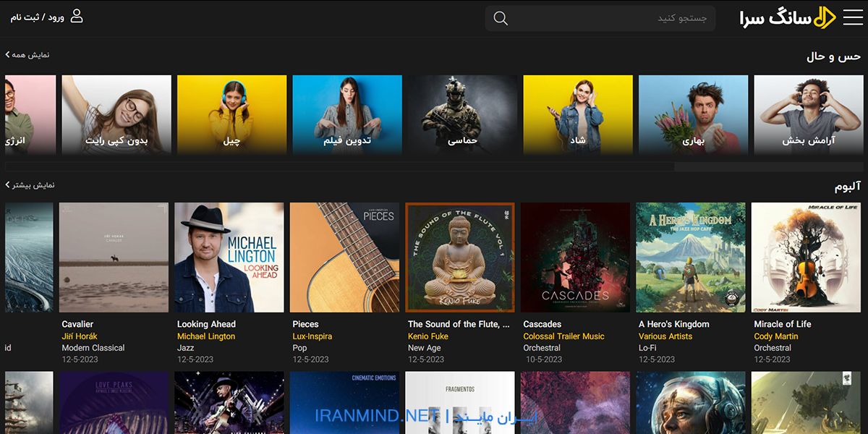
Task: Click in the search input field
Action: tap(615, 18)
